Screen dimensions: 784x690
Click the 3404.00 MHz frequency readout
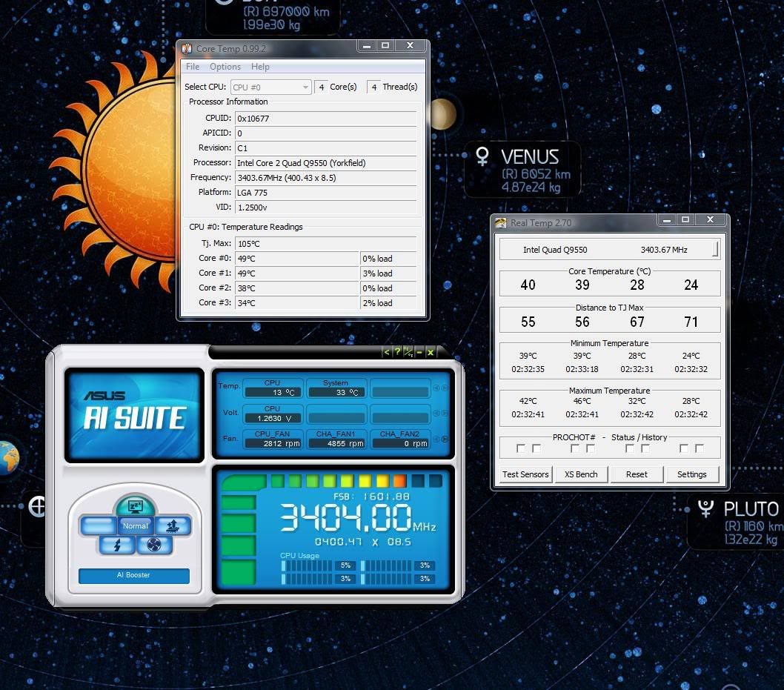click(x=357, y=517)
